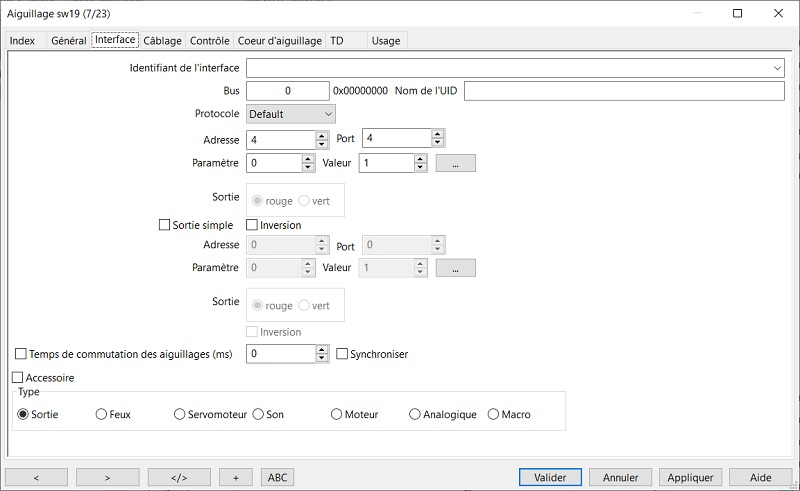
Task: Click the + add button
Action: click(235, 477)
